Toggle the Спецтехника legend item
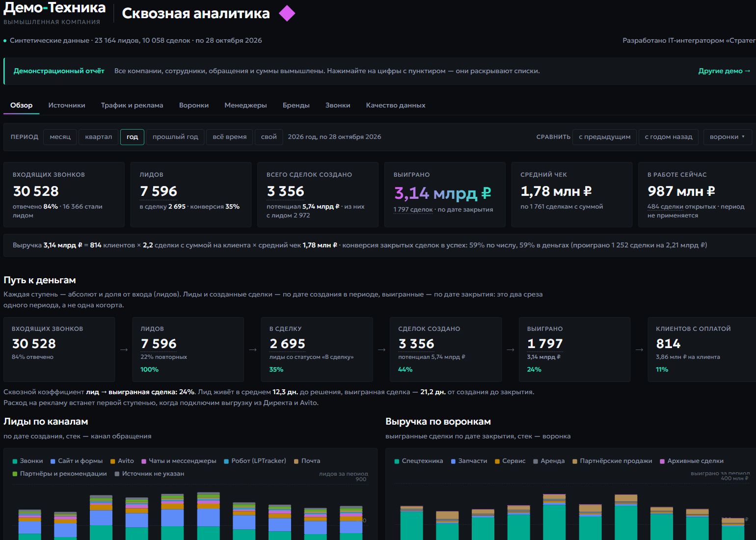Viewport: 756px width, 540px height. coord(419,461)
